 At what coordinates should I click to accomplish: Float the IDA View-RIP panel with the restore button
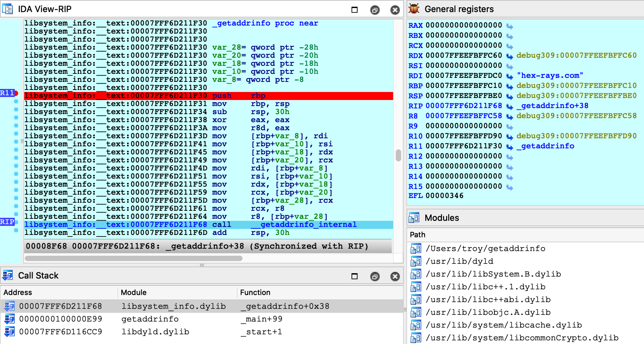pyautogui.click(x=375, y=10)
